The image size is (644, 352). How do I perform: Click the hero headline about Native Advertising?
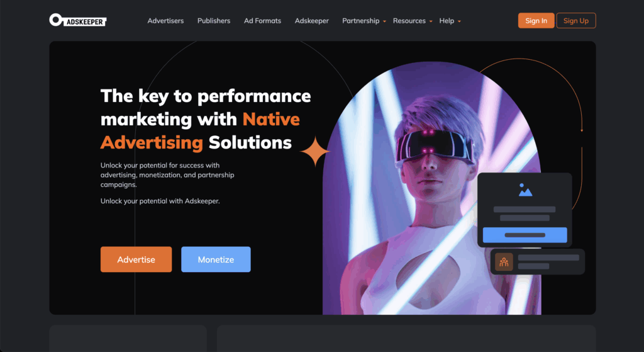tap(206, 119)
